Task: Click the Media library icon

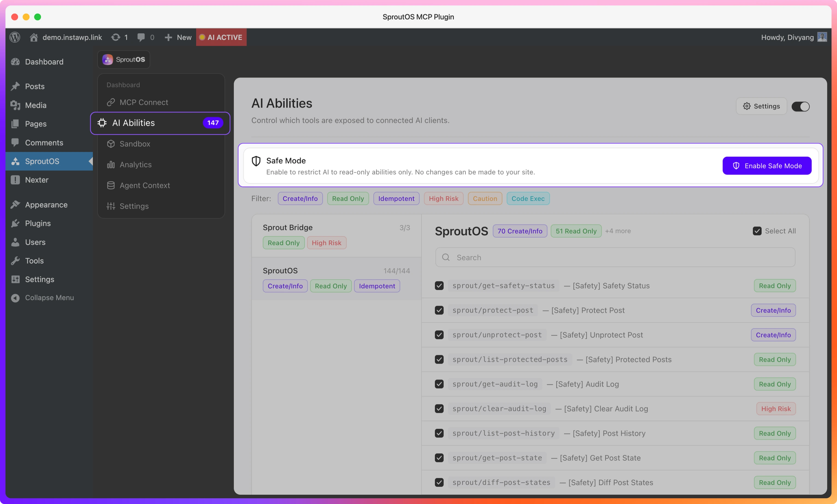Action: (x=15, y=105)
